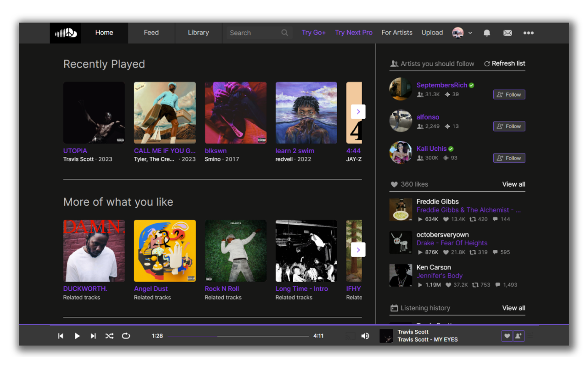
Task: Click the now playing MY EYES artwork
Action: pyautogui.click(x=386, y=336)
